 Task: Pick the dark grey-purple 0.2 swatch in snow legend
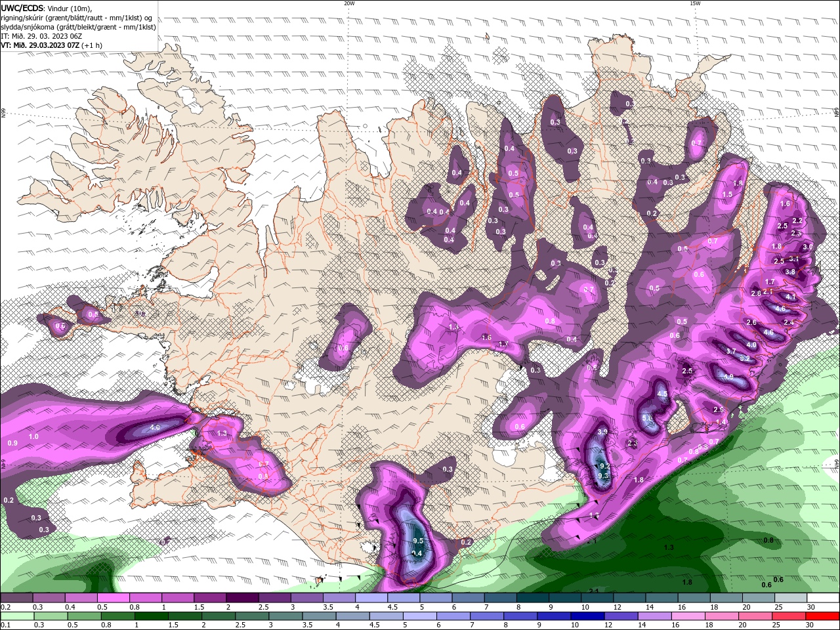16,598
